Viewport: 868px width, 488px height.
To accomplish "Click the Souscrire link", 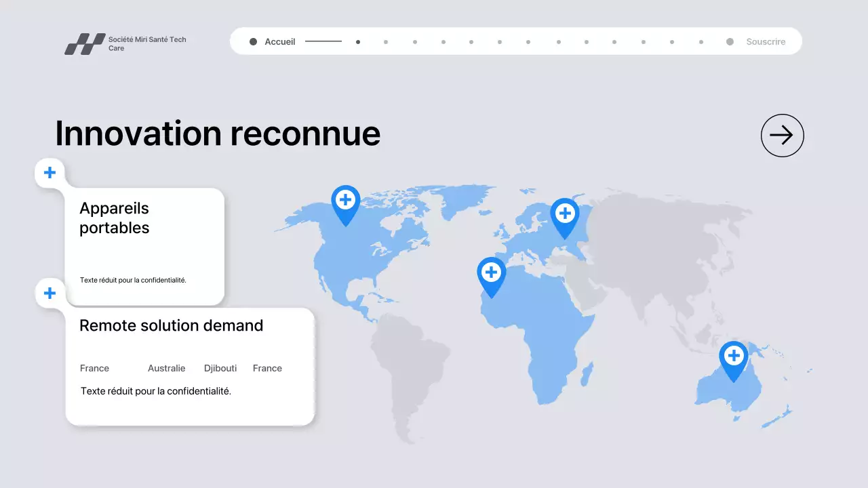I will coord(766,41).
